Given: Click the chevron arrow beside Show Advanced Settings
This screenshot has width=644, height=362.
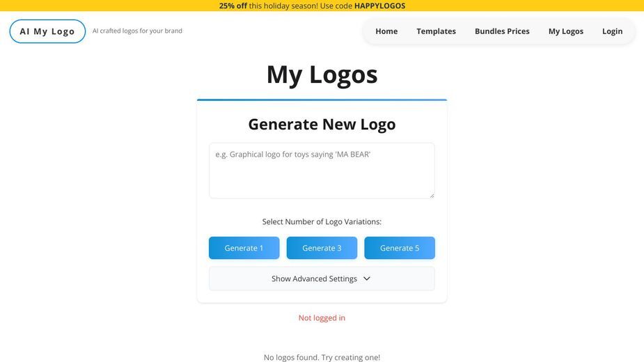Looking at the screenshot, I should pyautogui.click(x=367, y=278).
